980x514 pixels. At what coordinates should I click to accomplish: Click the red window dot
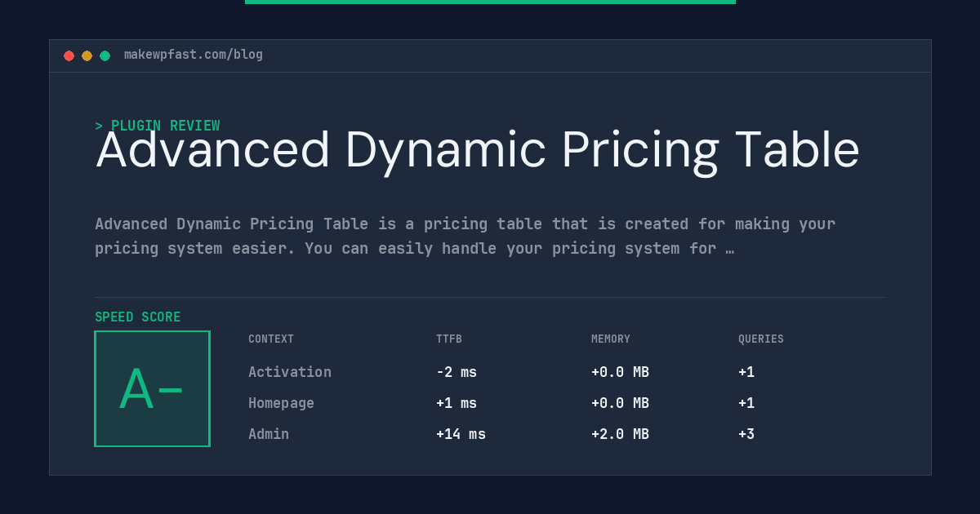tap(69, 55)
